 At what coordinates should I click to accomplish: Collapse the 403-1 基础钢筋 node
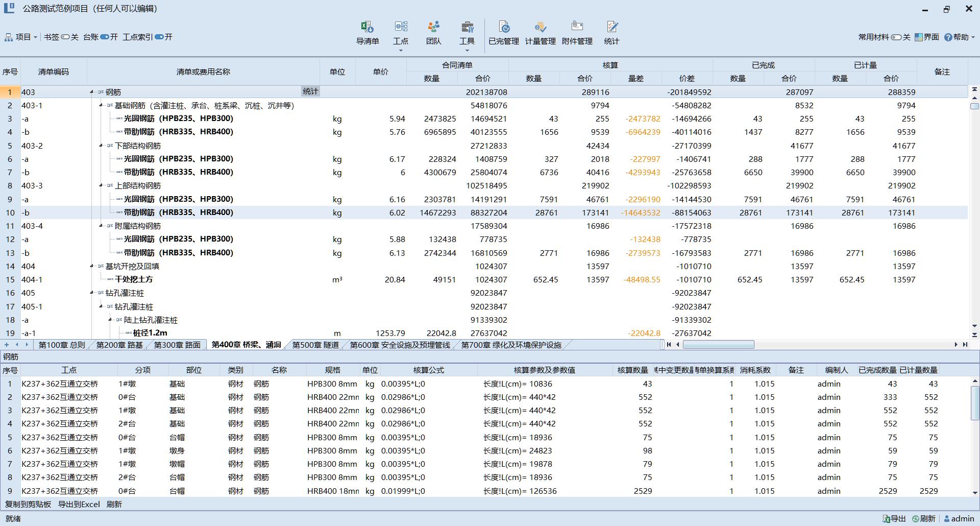tap(101, 106)
